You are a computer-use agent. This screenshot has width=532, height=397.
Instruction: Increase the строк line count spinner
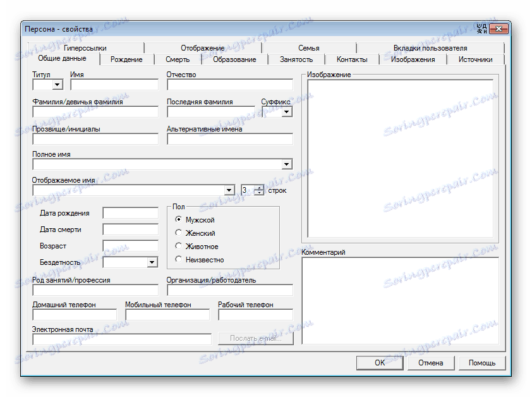click(259, 188)
